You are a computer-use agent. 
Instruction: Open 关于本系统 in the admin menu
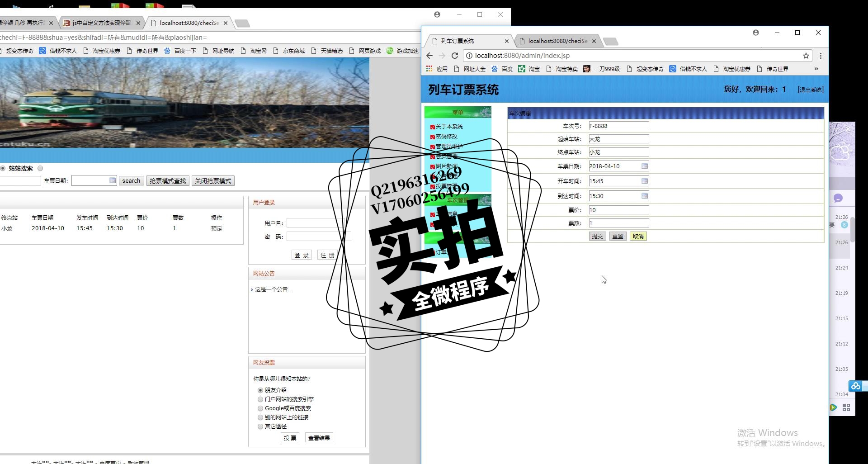coord(449,127)
